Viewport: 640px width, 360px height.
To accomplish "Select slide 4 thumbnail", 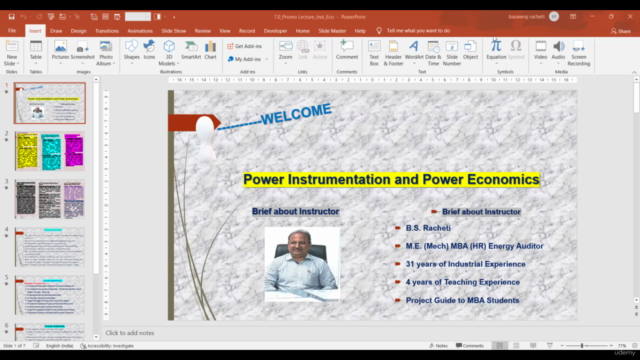I will tap(50, 247).
